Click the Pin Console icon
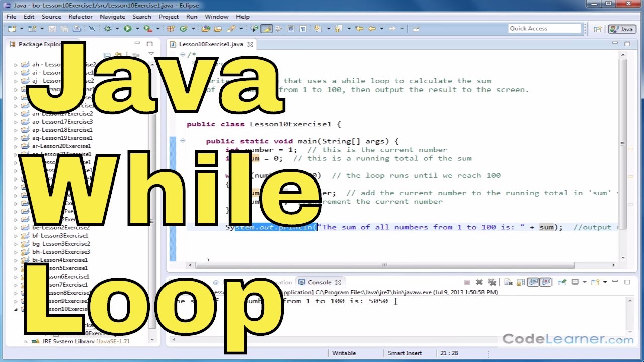The width and height of the screenshot is (644, 362). [562, 282]
